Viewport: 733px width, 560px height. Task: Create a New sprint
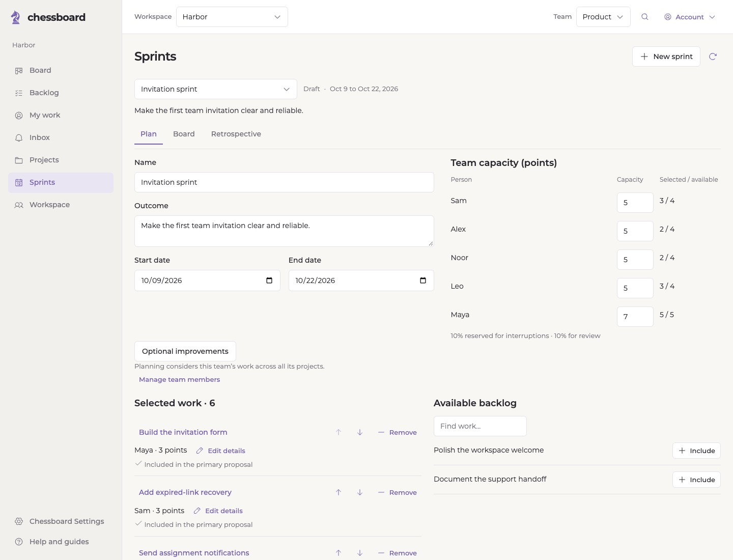coord(666,57)
